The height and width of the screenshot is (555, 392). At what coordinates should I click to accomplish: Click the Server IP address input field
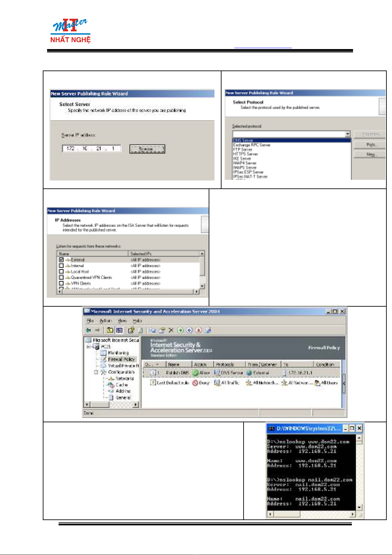tap(91, 149)
